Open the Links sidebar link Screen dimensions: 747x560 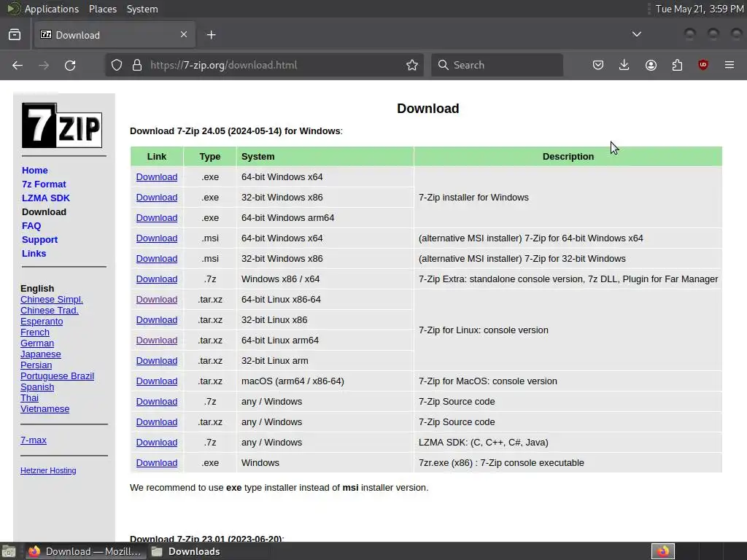click(x=34, y=253)
